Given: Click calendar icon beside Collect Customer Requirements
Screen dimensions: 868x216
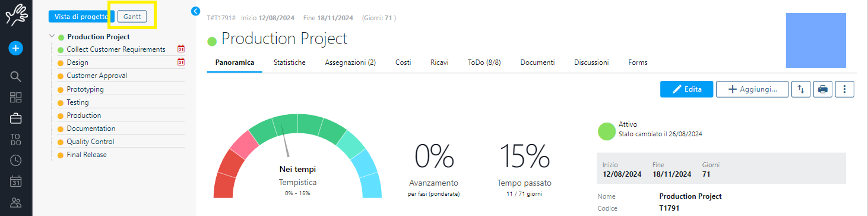Looking at the screenshot, I should pos(181,49).
